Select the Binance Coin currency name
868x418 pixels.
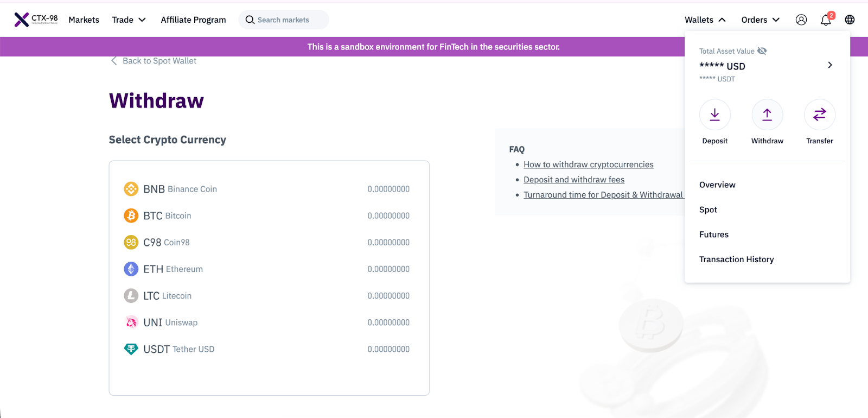click(192, 189)
